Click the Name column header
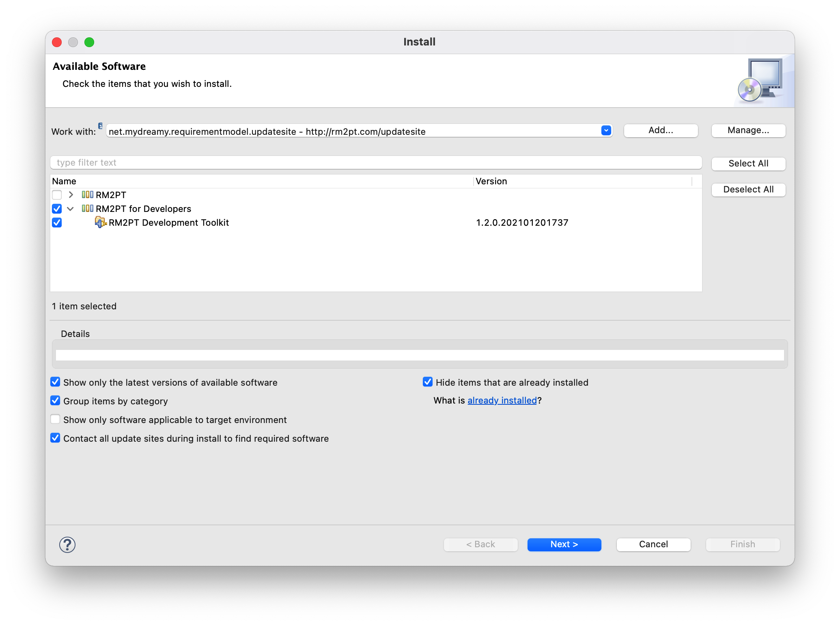Image resolution: width=840 pixels, height=626 pixels. (262, 181)
